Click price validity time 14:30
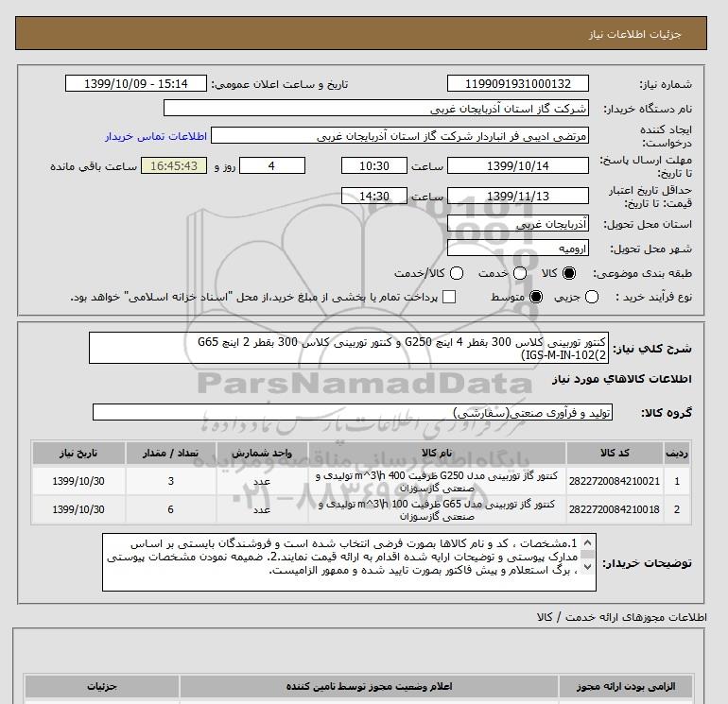The image size is (728, 704). point(374,196)
